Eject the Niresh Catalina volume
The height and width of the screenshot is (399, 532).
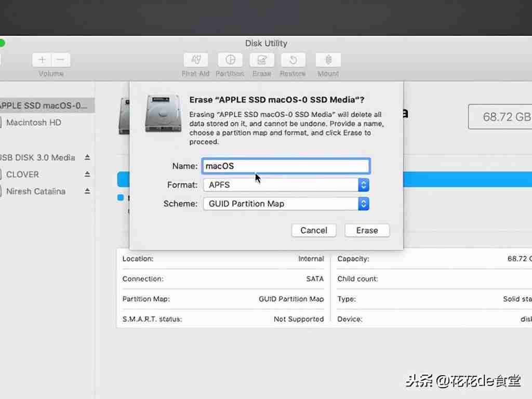(87, 191)
